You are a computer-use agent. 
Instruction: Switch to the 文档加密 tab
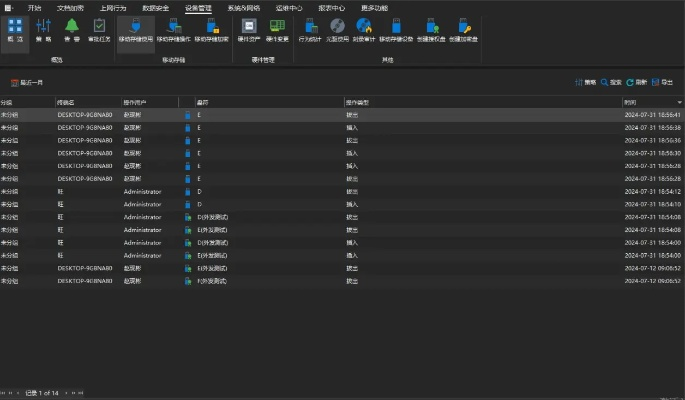71,7
